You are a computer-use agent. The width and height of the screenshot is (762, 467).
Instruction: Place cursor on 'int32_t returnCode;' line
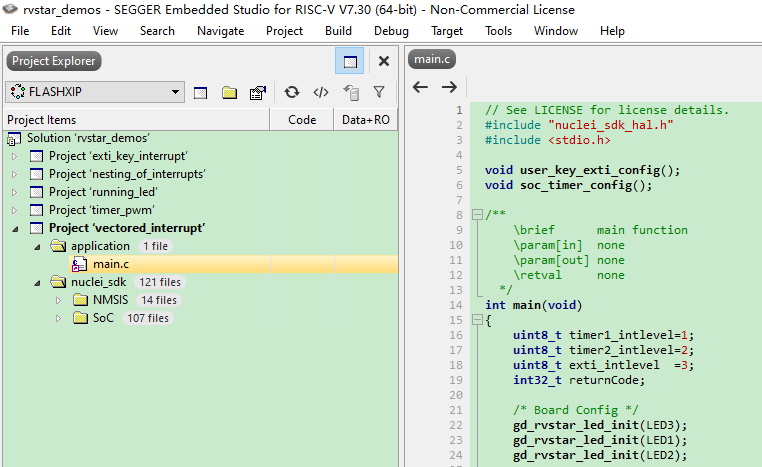579,380
